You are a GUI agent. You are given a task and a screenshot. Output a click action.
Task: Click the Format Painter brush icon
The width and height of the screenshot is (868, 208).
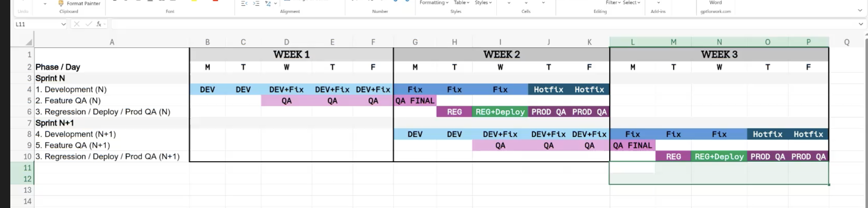(61, 3)
